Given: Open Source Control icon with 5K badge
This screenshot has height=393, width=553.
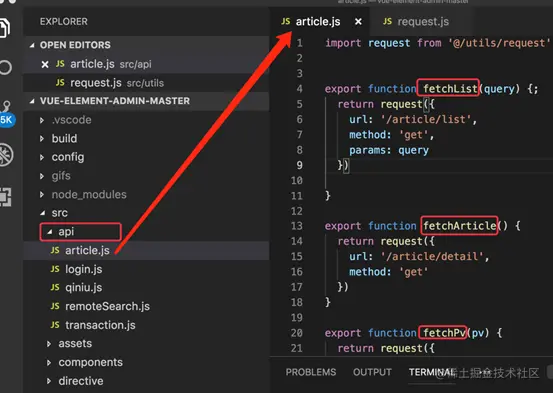Looking at the screenshot, I should 6,114.
